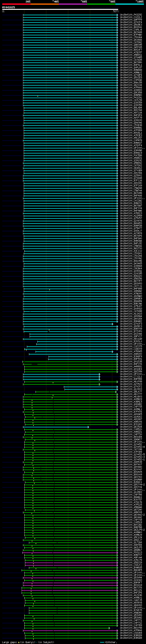
Task: Open hit UniRef100_B9IP41
Action: tap(131, 27)
